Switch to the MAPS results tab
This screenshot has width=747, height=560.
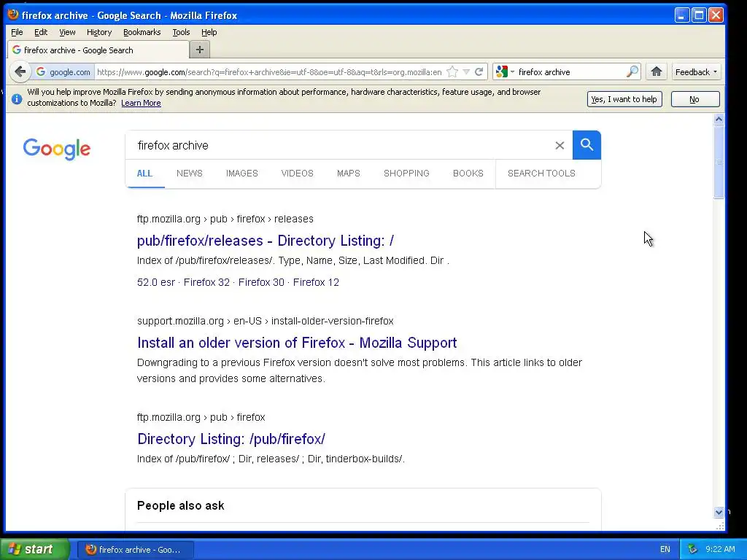(x=349, y=174)
